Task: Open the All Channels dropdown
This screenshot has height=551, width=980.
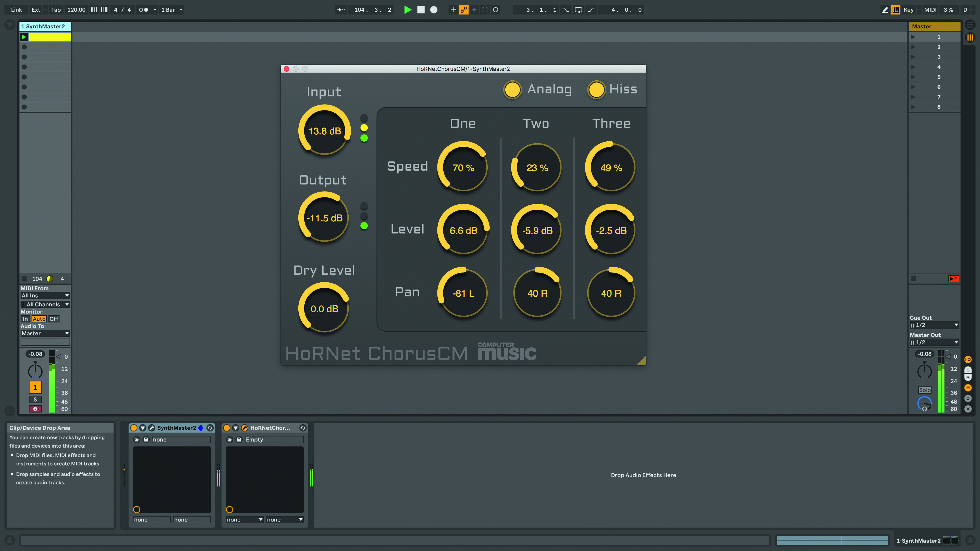Action: coord(45,304)
